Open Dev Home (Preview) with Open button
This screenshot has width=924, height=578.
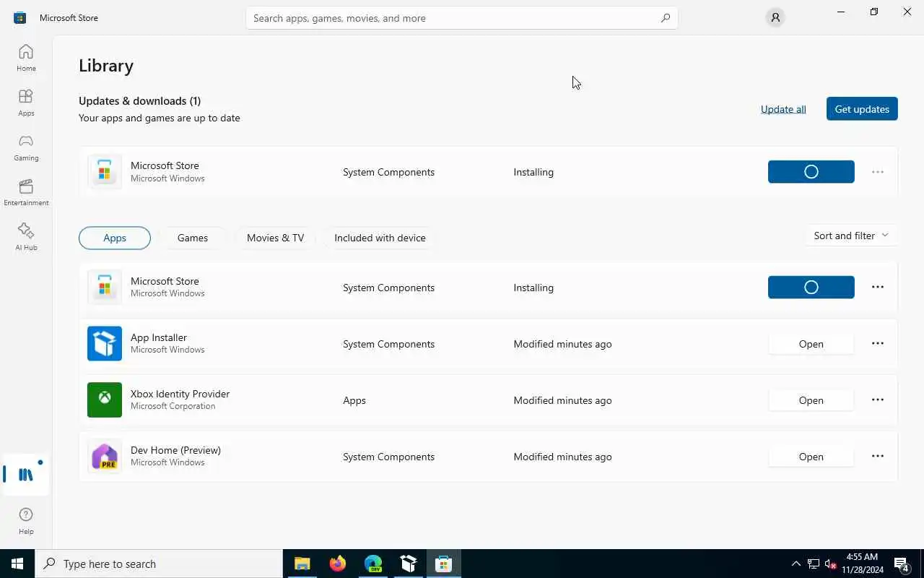click(811, 457)
